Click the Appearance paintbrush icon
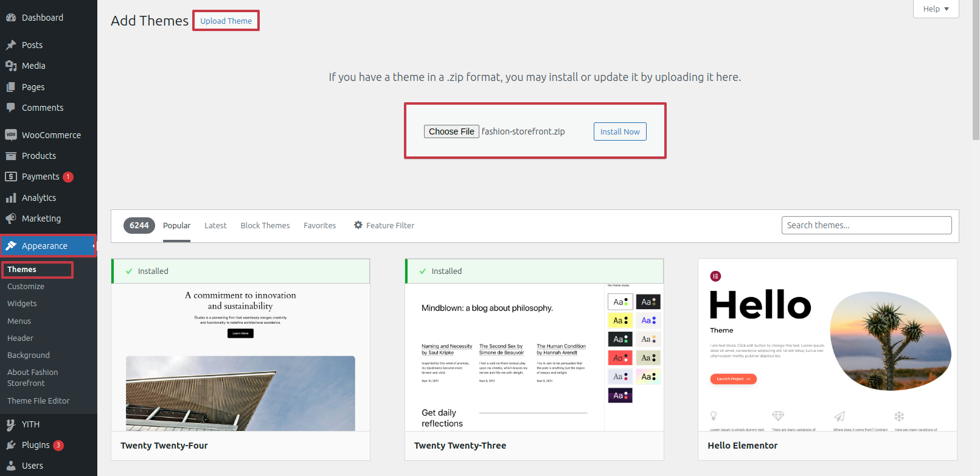Image resolution: width=980 pixels, height=476 pixels. [x=11, y=246]
